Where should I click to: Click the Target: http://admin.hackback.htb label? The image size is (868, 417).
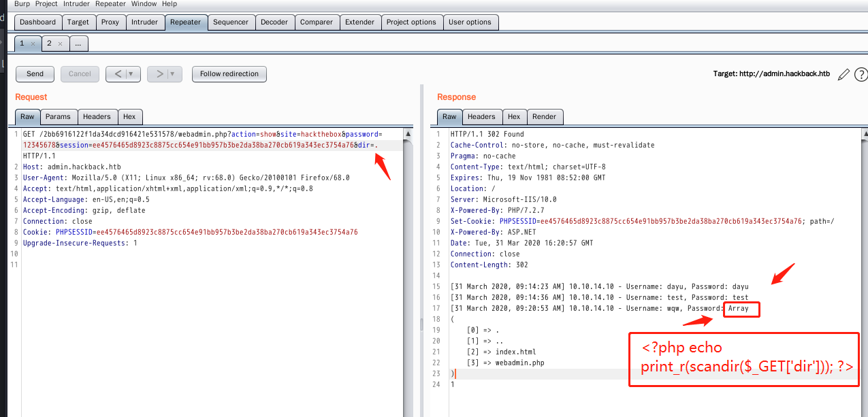(771, 74)
